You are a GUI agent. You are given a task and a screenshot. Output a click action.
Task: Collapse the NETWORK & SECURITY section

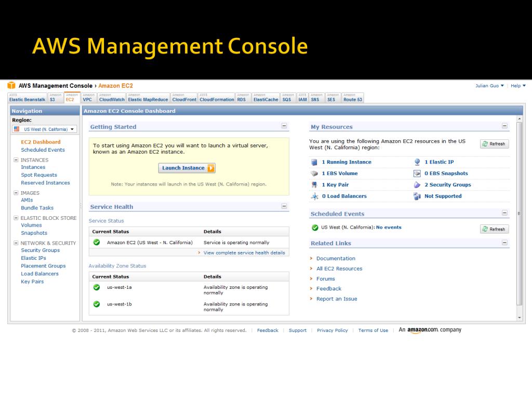click(16, 243)
